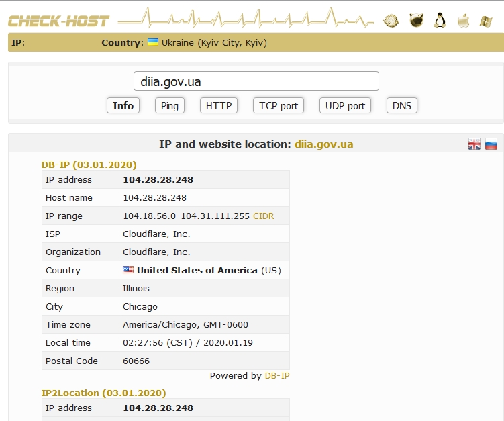The height and width of the screenshot is (421, 504).
Task: Select City value Chicago
Action: (140, 306)
